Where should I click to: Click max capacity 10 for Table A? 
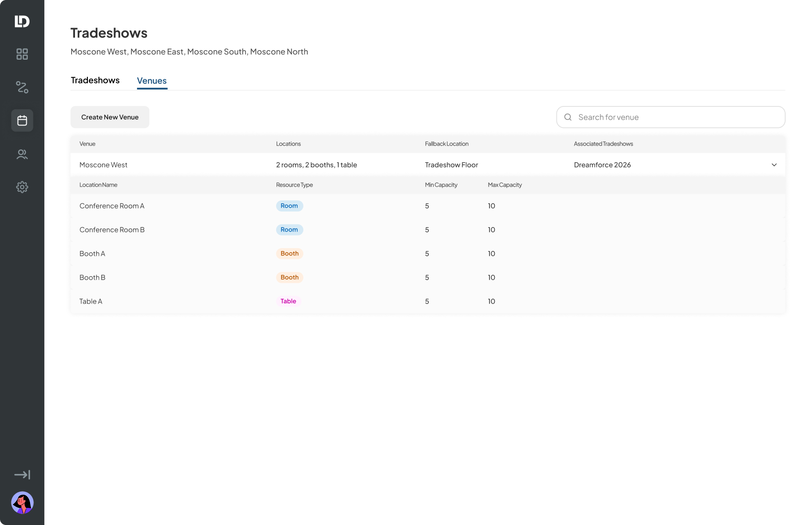coord(491,301)
